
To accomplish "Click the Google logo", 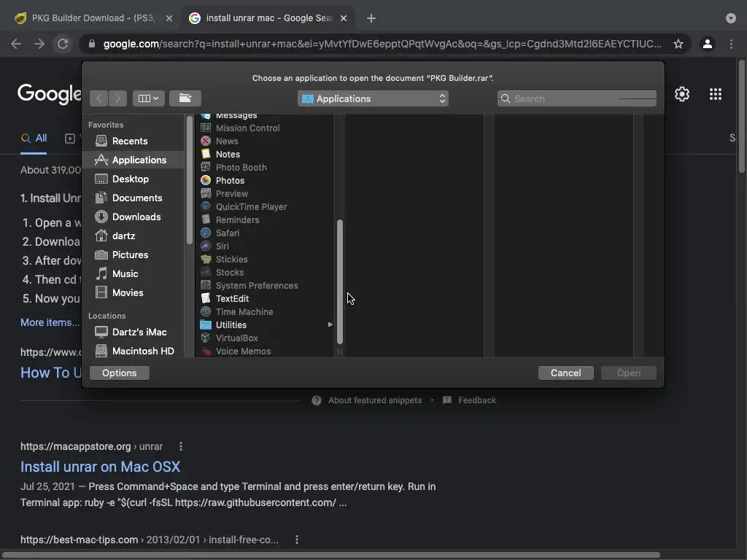I will (49, 94).
